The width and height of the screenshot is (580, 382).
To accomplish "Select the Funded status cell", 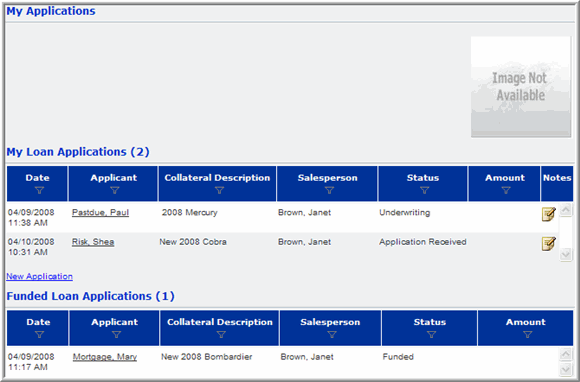I will pyautogui.click(x=398, y=357).
